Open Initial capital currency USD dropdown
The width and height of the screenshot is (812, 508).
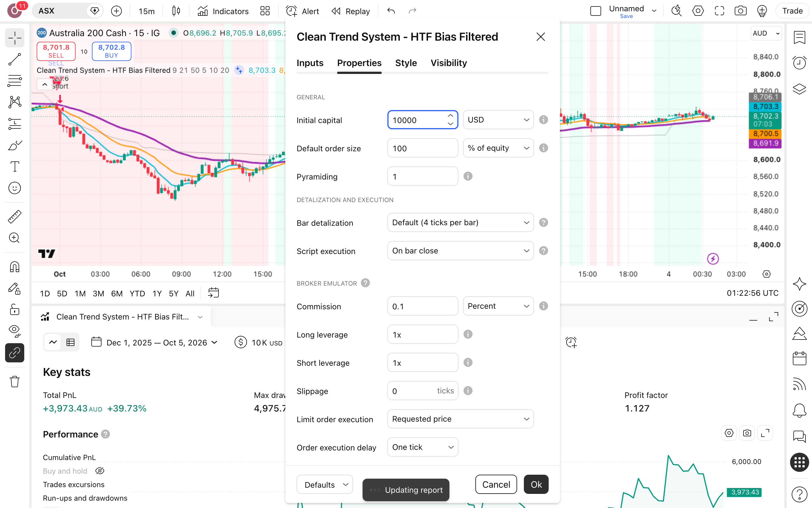[498, 120]
